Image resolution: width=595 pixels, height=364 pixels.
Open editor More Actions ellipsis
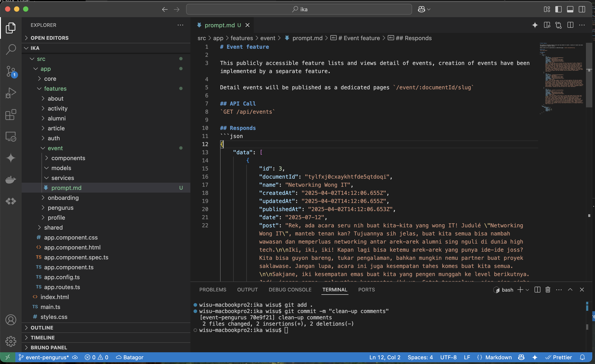tap(582, 25)
